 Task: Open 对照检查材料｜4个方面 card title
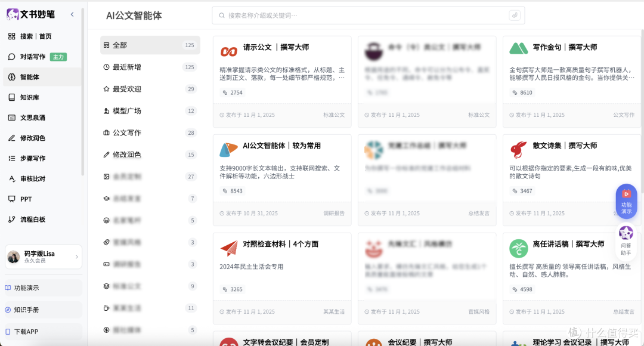tap(280, 244)
